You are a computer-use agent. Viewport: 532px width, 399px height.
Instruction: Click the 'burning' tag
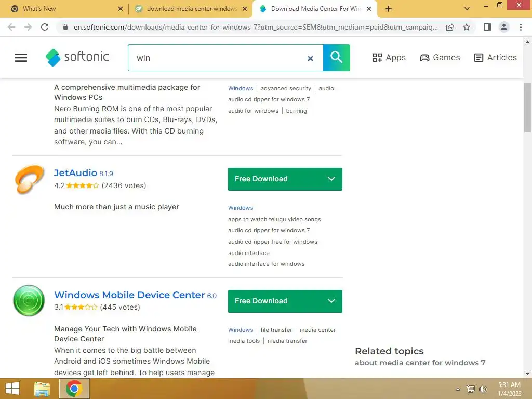[x=296, y=111]
